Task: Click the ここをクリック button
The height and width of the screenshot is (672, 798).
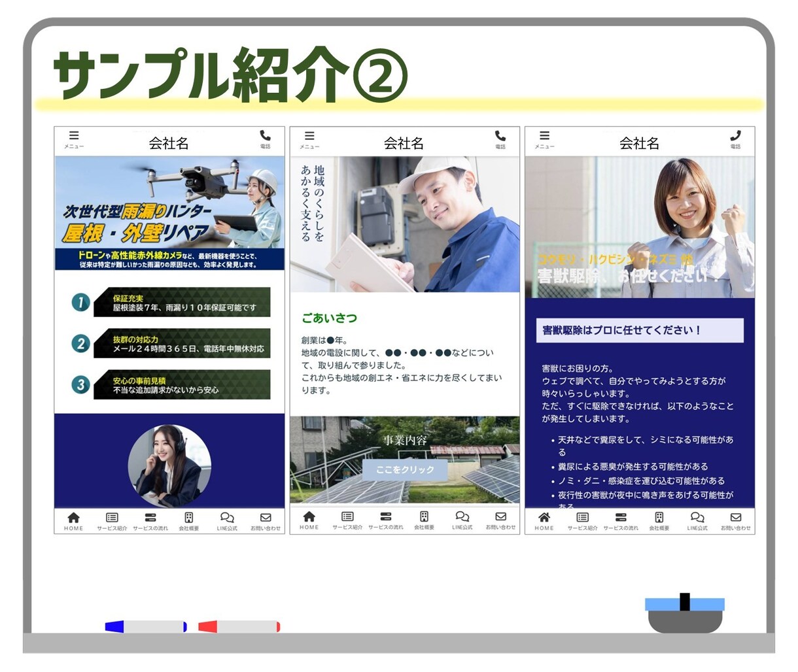Action: (x=405, y=469)
